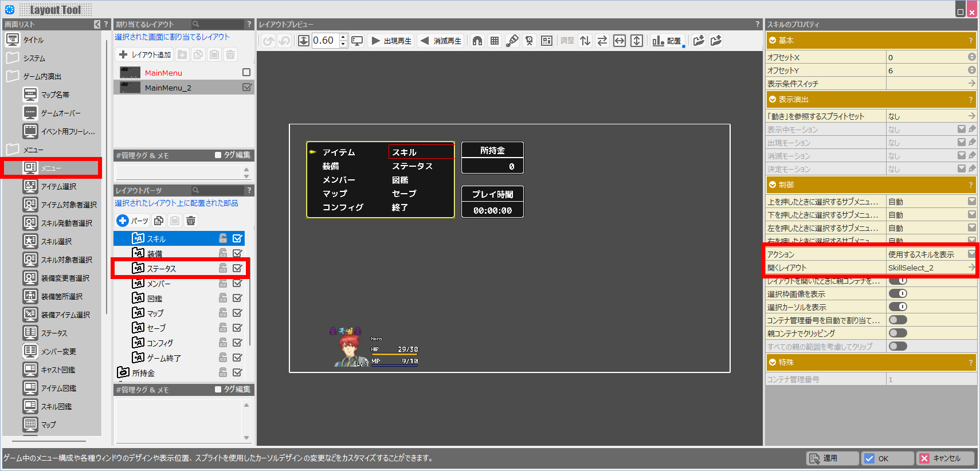This screenshot has height=471, width=980.
Task: Click the magnet snap icon in preview toolbar
Action: 477,41
